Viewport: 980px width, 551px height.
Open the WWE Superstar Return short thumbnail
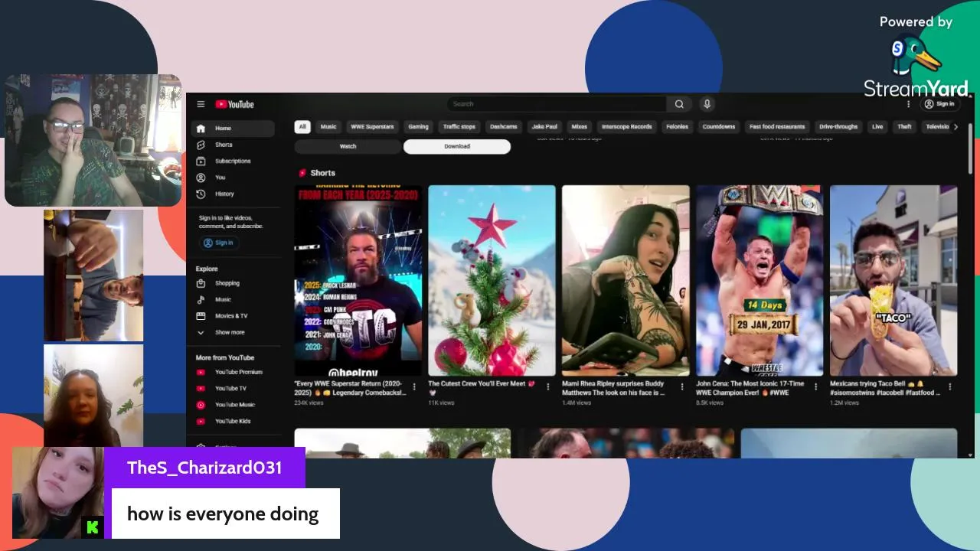(x=358, y=281)
